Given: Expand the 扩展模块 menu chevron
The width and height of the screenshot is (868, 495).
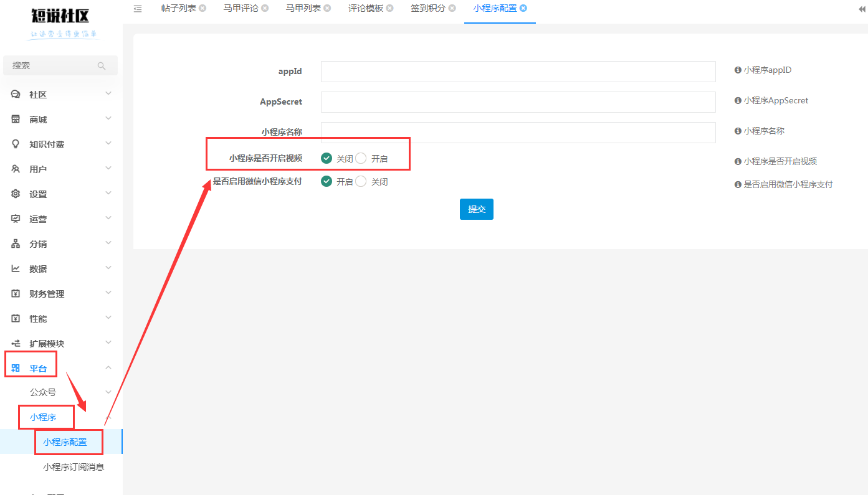Looking at the screenshot, I should tap(108, 342).
